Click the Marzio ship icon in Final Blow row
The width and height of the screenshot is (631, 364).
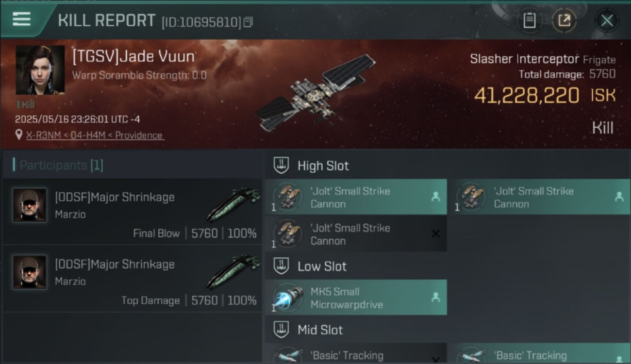(x=233, y=203)
